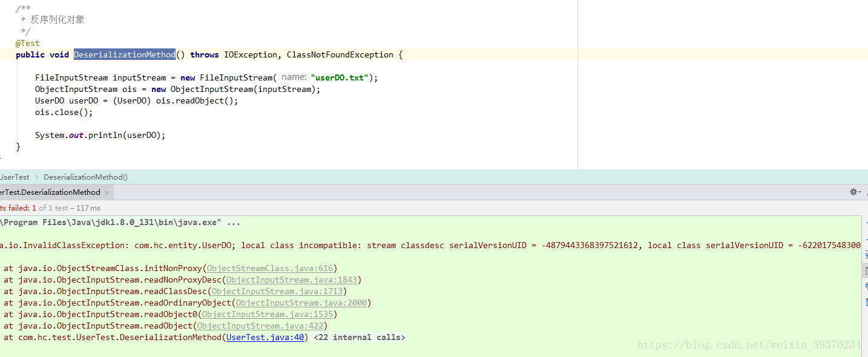The height and width of the screenshot is (357, 868).
Task: Open the Run panel settings gear
Action: coord(855,192)
